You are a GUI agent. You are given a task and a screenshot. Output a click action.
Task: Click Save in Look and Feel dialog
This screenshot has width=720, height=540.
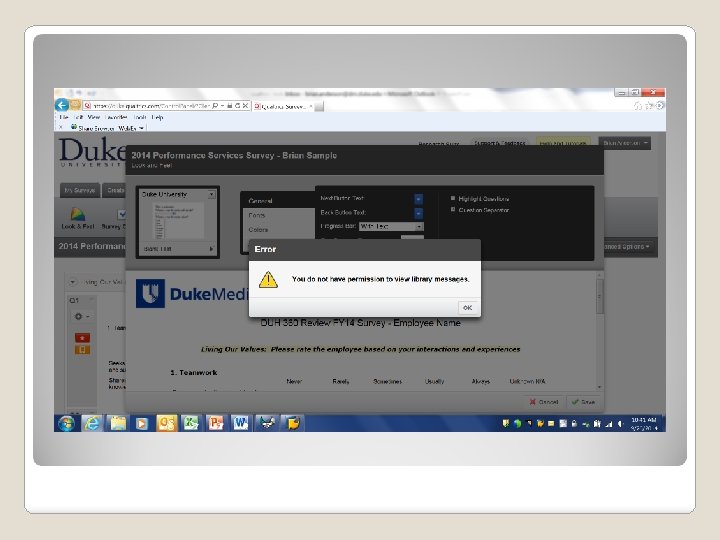pyautogui.click(x=583, y=402)
